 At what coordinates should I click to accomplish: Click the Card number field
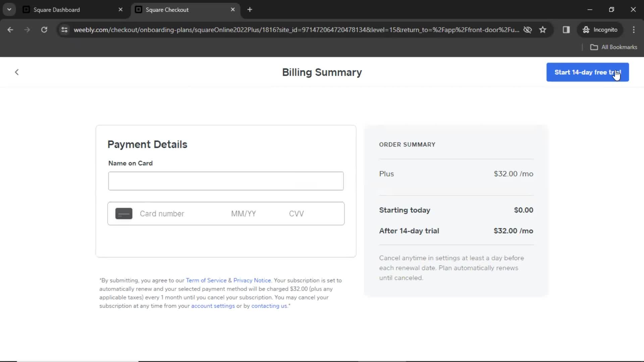pos(162,214)
